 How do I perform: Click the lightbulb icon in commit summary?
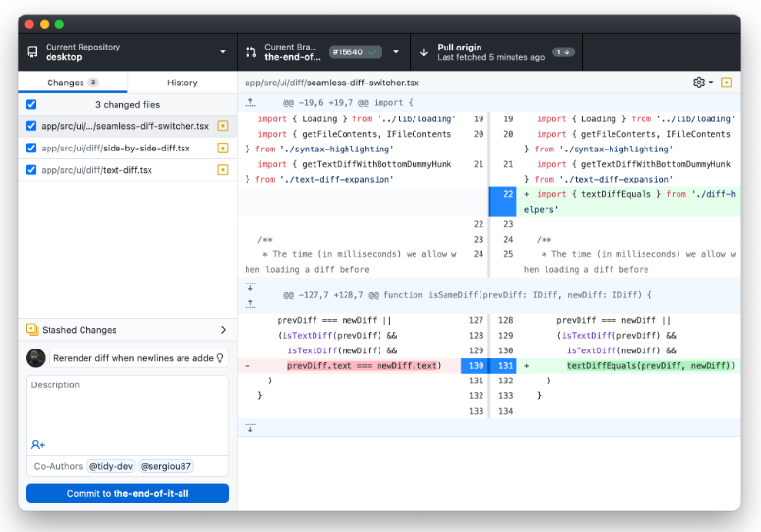[220, 357]
